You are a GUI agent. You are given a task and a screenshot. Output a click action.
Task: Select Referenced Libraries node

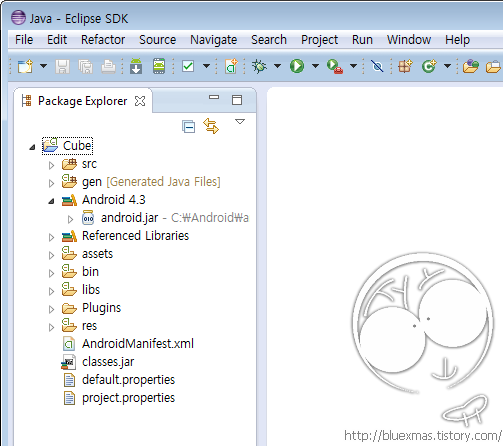click(125, 236)
